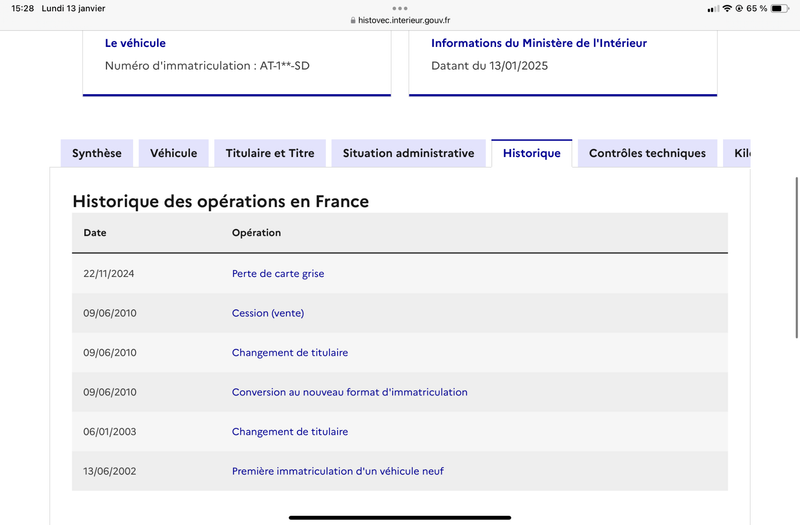This screenshot has width=800, height=525.
Task: Click the Numéro d'immatriculation AT-1**-SD text
Action: [x=207, y=66]
